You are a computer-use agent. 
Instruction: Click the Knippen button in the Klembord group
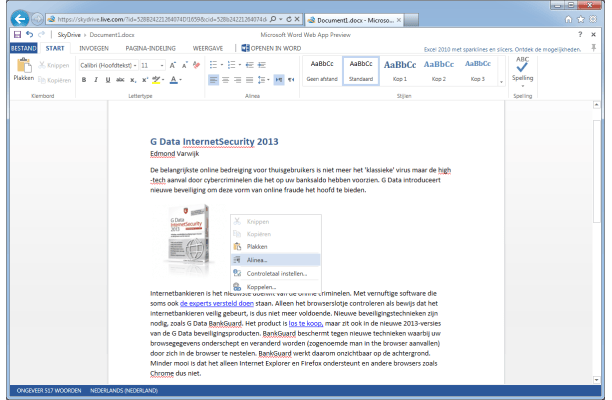coord(54,65)
